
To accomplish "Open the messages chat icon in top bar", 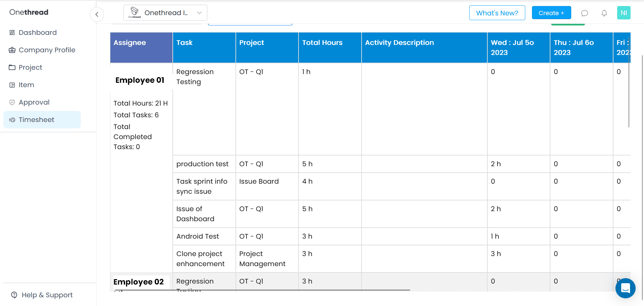I will (x=584, y=13).
